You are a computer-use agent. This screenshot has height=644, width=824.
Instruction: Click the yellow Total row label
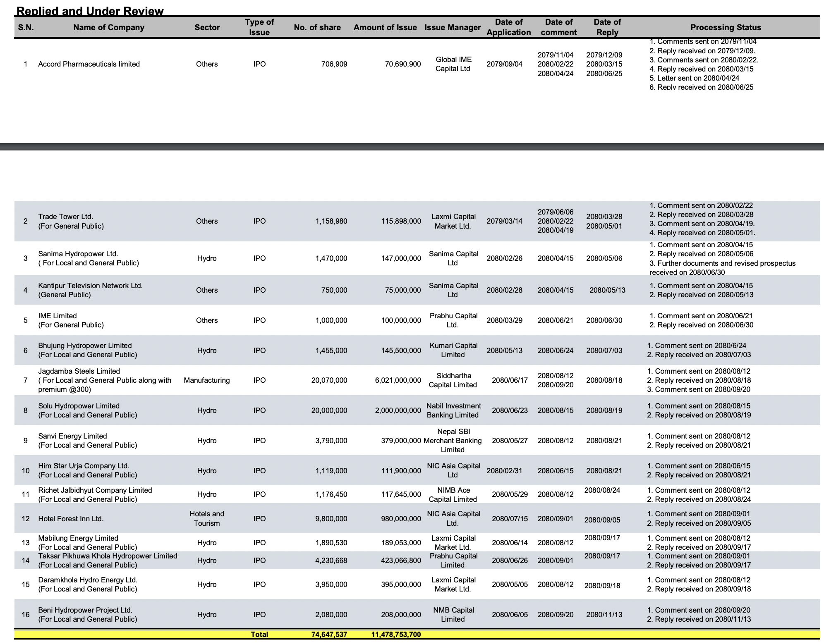259,634
